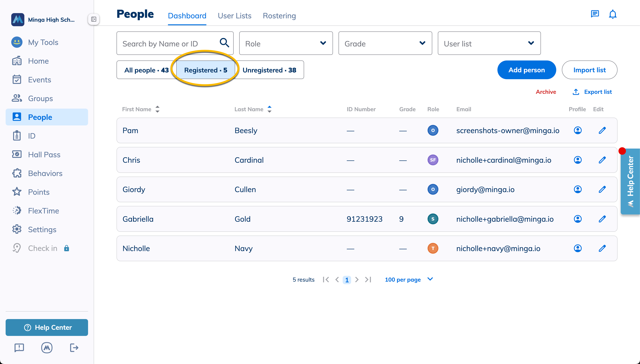Viewport: 640px width, 364px height.
Task: Open Hall Pass in sidebar
Action: coord(47,154)
